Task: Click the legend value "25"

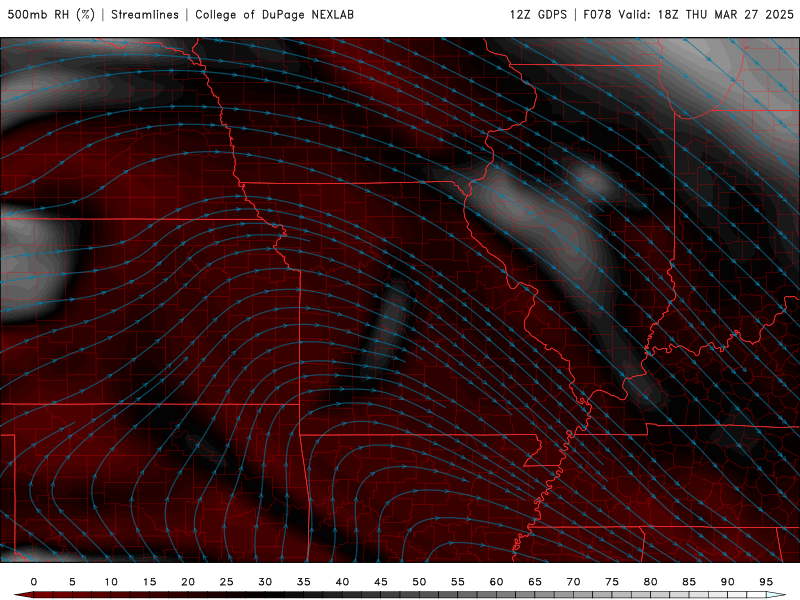Action: coord(227,582)
